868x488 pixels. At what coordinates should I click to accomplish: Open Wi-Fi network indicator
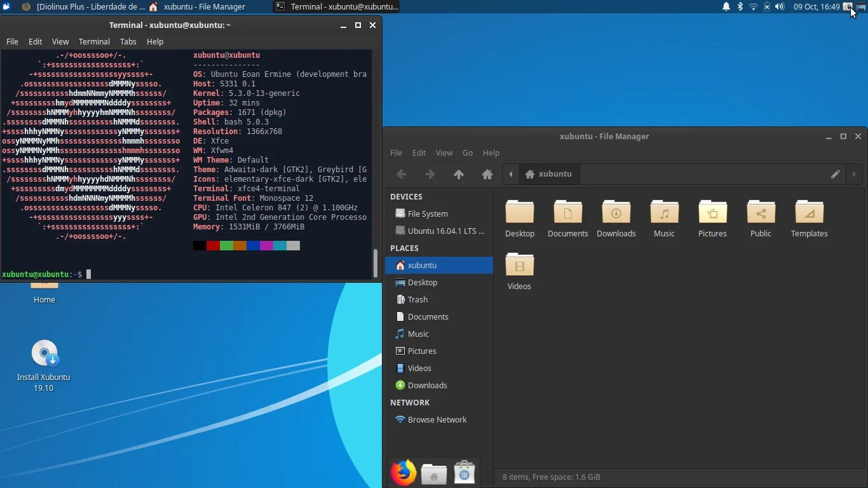753,6
